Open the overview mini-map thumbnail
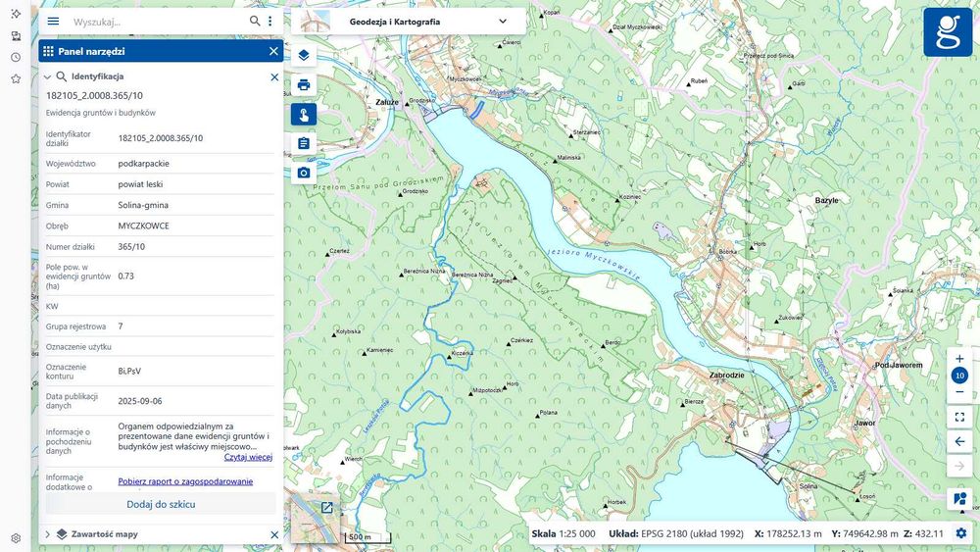 (315, 520)
